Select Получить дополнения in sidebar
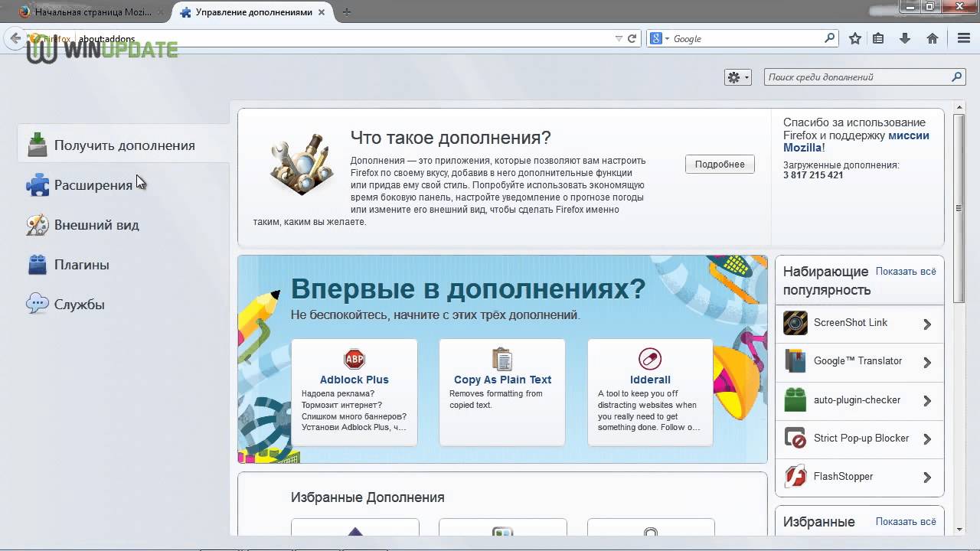Image resolution: width=980 pixels, height=551 pixels. pos(124,145)
